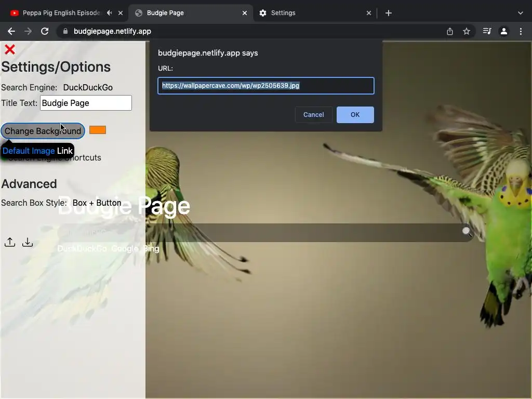Click the site lock icon
The height and width of the screenshot is (399, 532).
[65, 31]
